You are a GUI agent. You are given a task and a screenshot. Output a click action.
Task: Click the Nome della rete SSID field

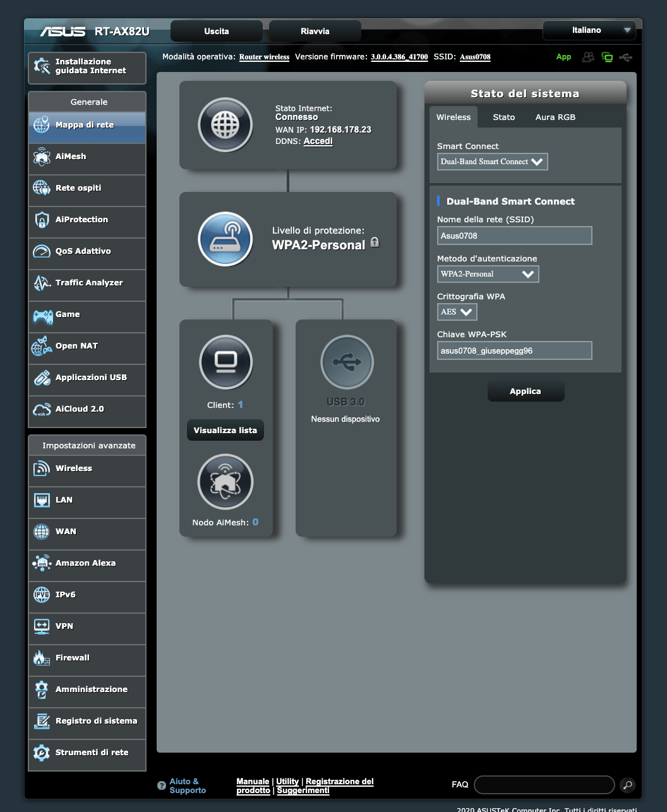coord(515,236)
